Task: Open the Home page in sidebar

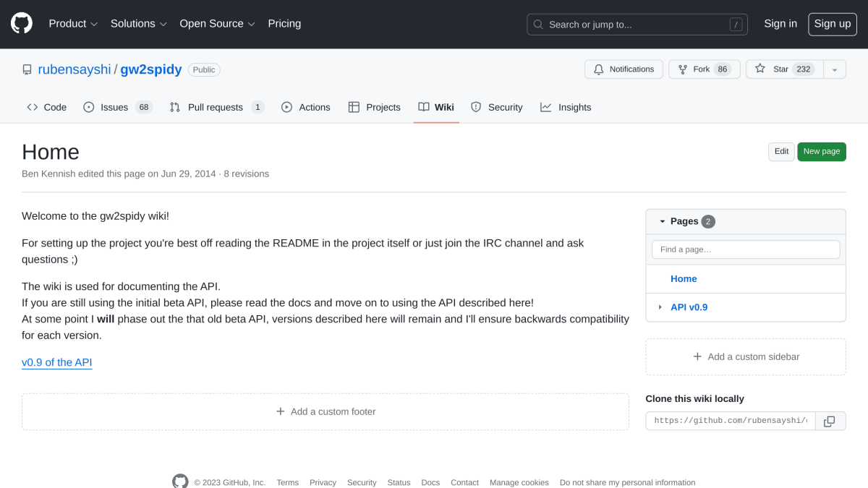Action: (684, 279)
